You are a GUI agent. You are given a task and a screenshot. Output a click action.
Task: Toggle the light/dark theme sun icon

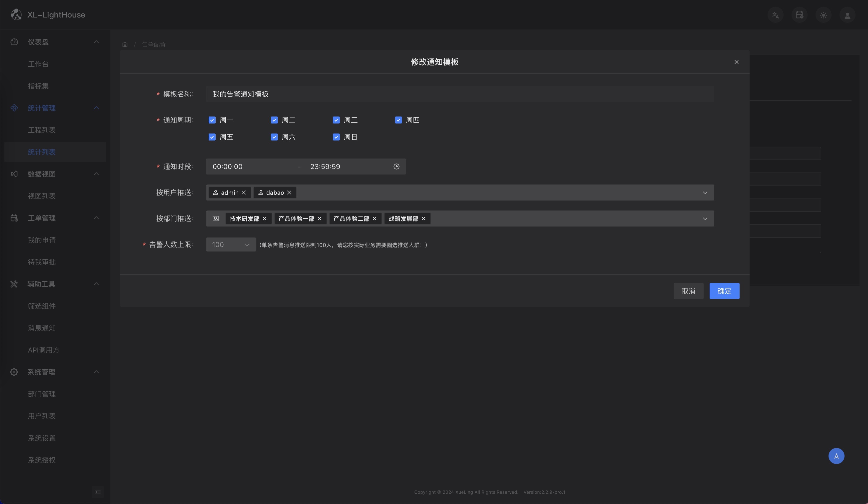(824, 15)
